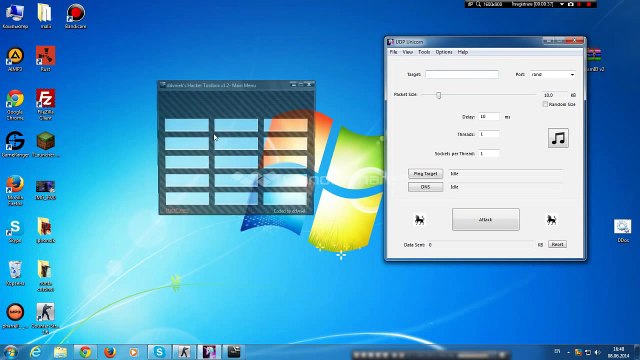Open the system clock in the taskbar
Viewport: 640px width, 360px height.
[618, 352]
